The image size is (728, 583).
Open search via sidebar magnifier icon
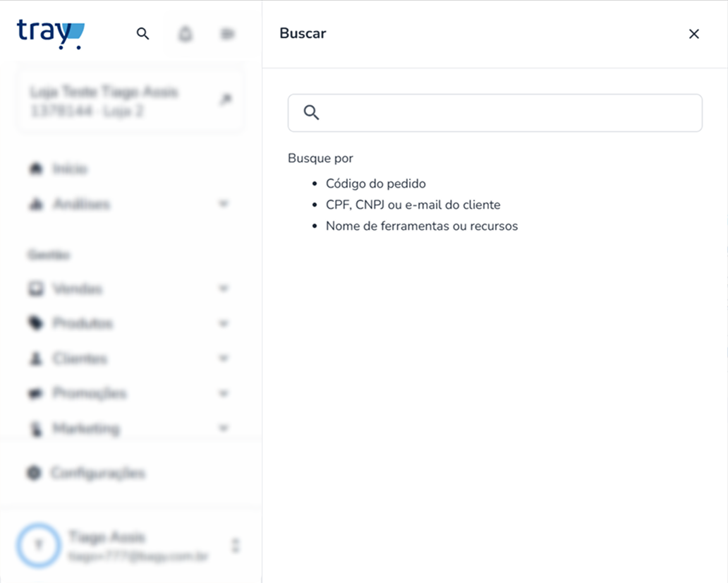pyautogui.click(x=142, y=33)
